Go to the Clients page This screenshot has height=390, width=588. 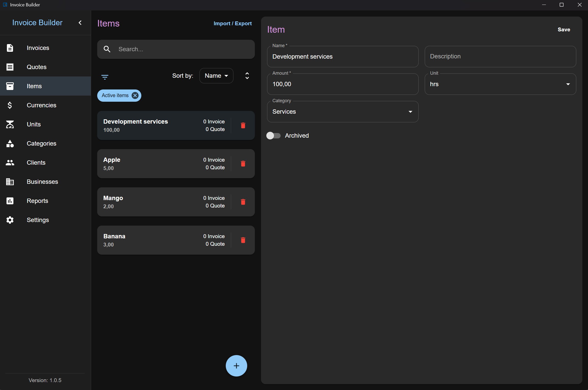point(45,163)
